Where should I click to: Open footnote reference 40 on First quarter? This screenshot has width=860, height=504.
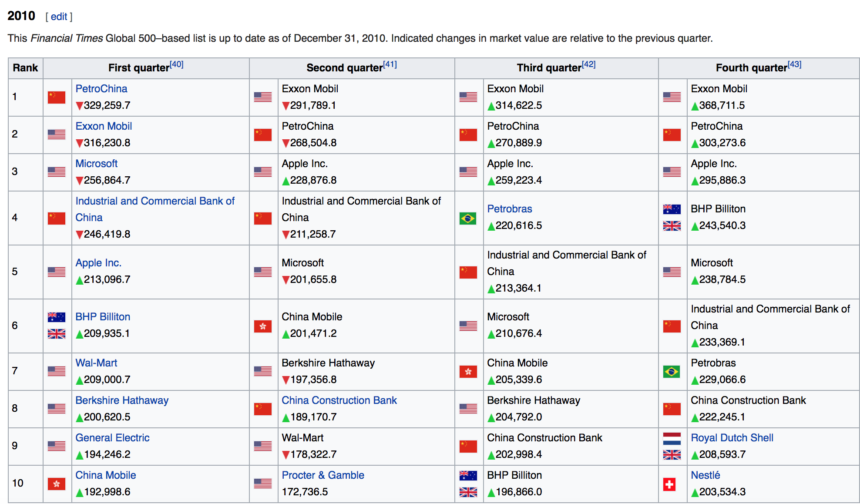[x=176, y=64]
